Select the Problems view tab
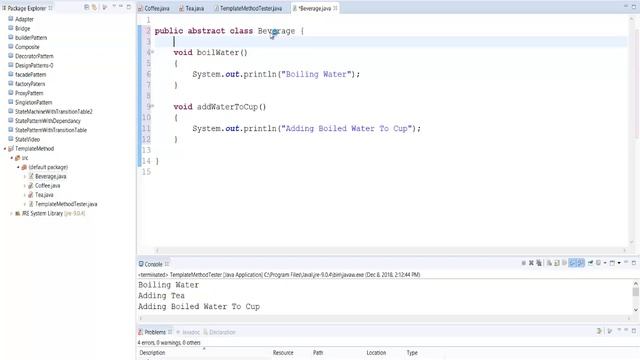The height and width of the screenshot is (360, 640). pos(155,332)
